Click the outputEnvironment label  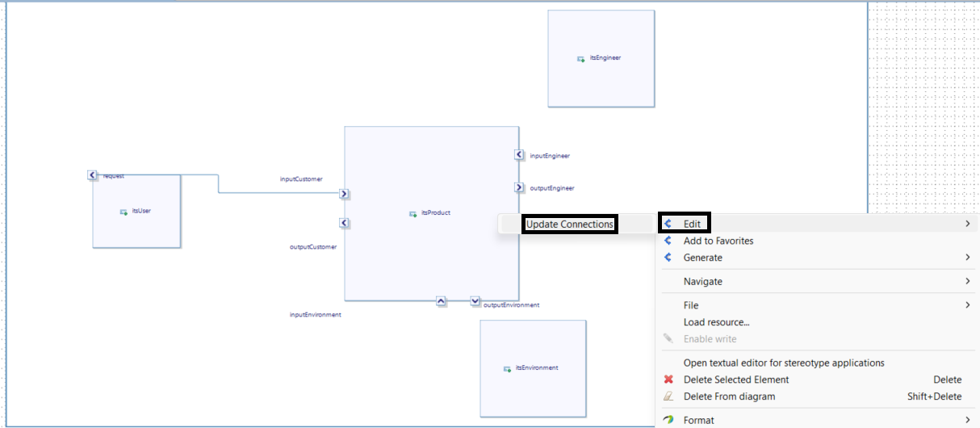click(x=511, y=305)
